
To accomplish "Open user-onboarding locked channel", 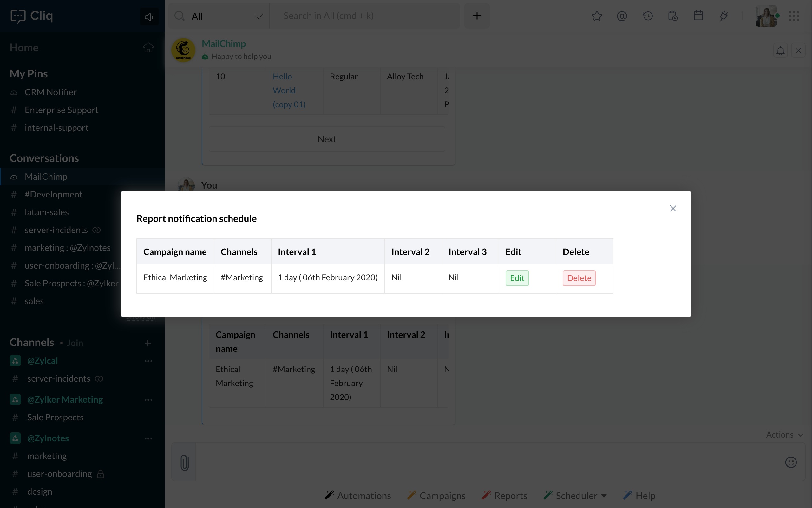I will tap(59, 474).
